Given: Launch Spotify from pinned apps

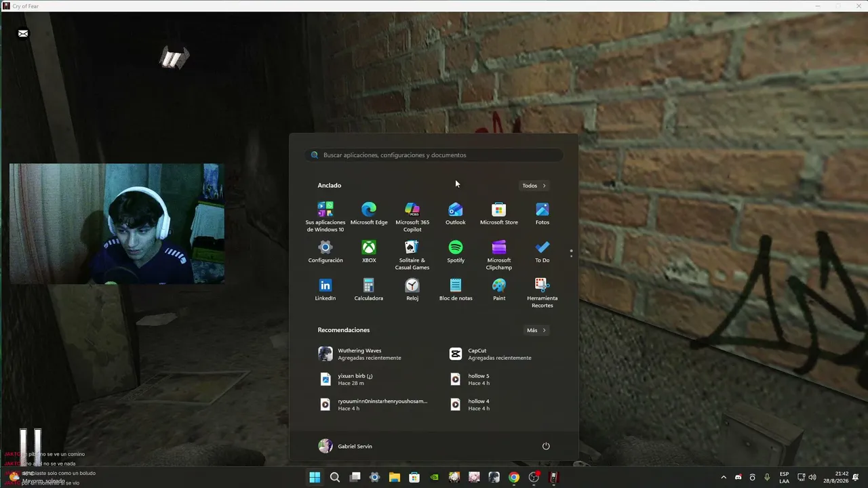Looking at the screenshot, I should (456, 252).
